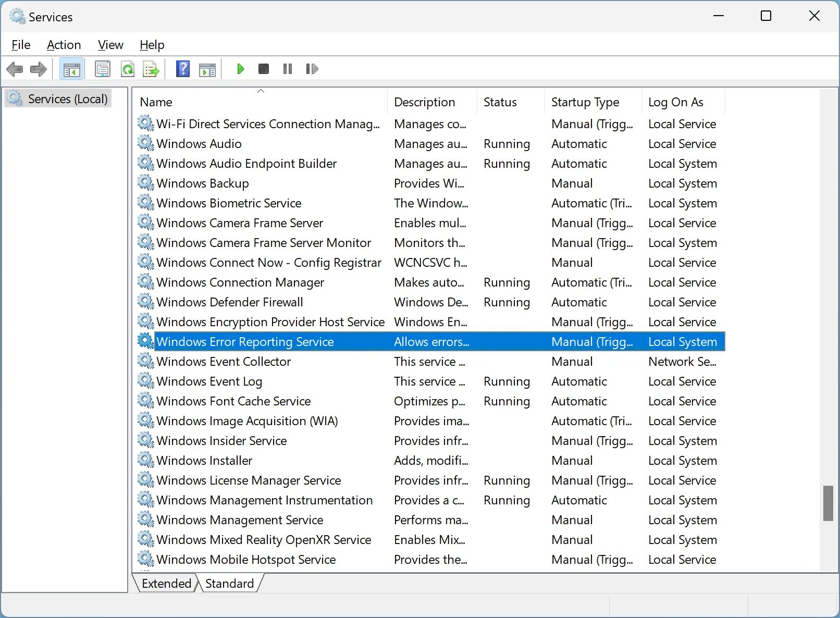Select Windows Audio Endpoint Builder service
Image resolution: width=840 pixels, height=618 pixels.
(431, 163)
